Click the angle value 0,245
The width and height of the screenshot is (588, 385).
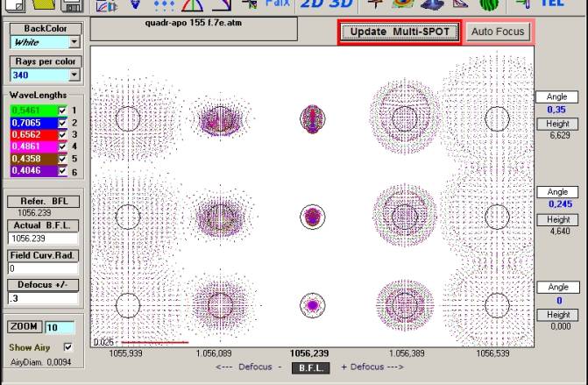[560, 204]
